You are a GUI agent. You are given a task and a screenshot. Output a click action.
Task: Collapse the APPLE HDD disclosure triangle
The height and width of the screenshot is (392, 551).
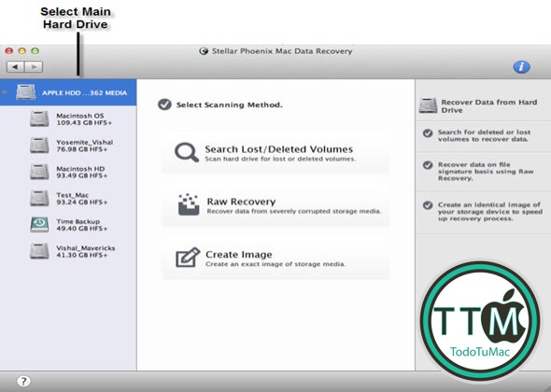pyautogui.click(x=5, y=92)
